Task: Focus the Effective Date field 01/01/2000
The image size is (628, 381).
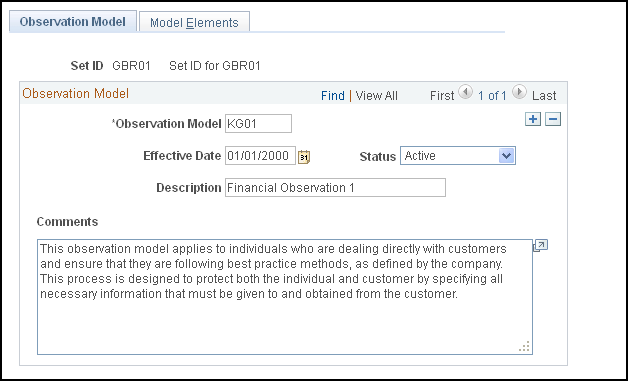Action: click(260, 155)
